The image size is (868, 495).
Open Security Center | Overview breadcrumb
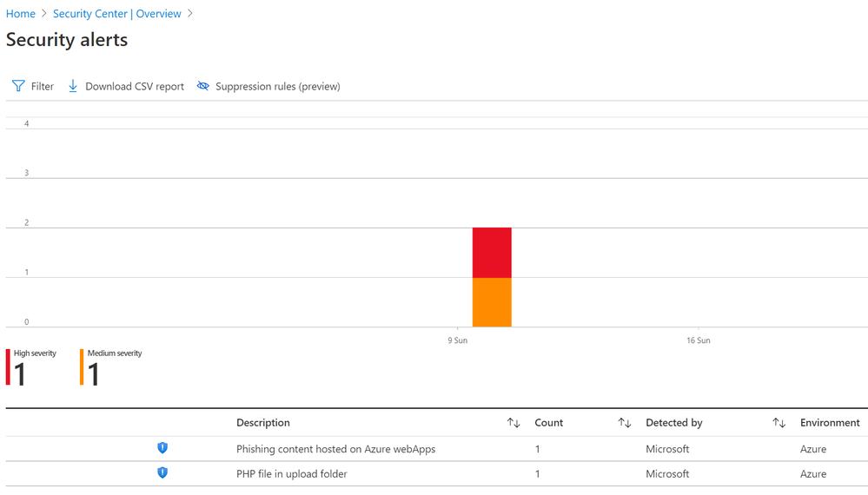point(117,14)
